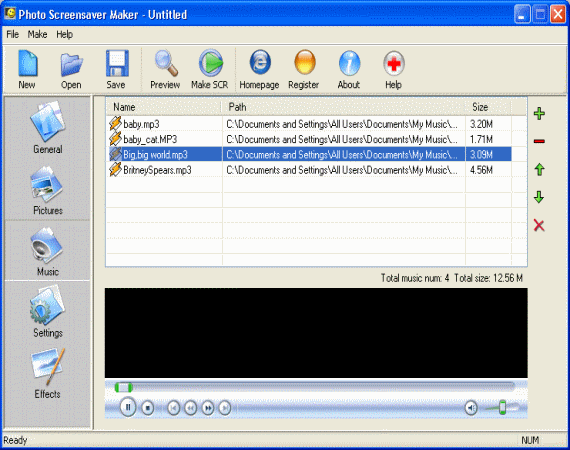This screenshot has width=570, height=450.
Task: Click the rewind player button
Action: point(190,408)
